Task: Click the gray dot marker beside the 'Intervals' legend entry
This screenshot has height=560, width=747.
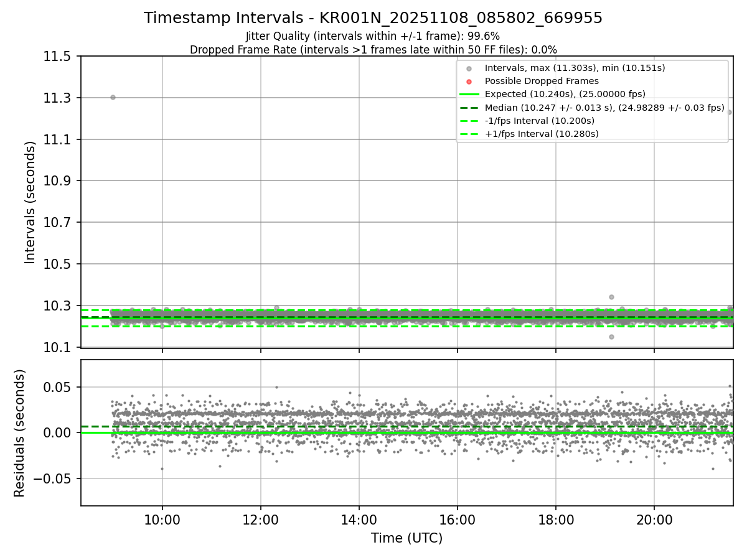Action: pyautogui.click(x=469, y=68)
